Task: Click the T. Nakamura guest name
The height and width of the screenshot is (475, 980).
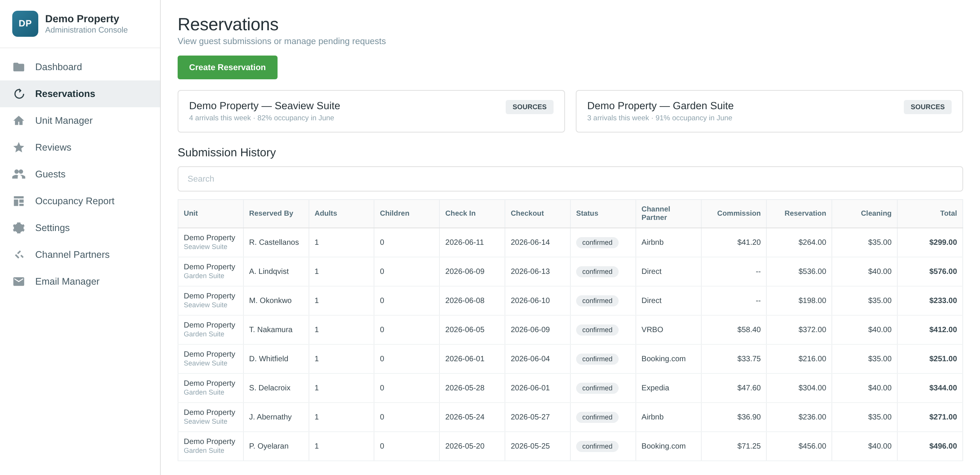Action: click(x=271, y=330)
